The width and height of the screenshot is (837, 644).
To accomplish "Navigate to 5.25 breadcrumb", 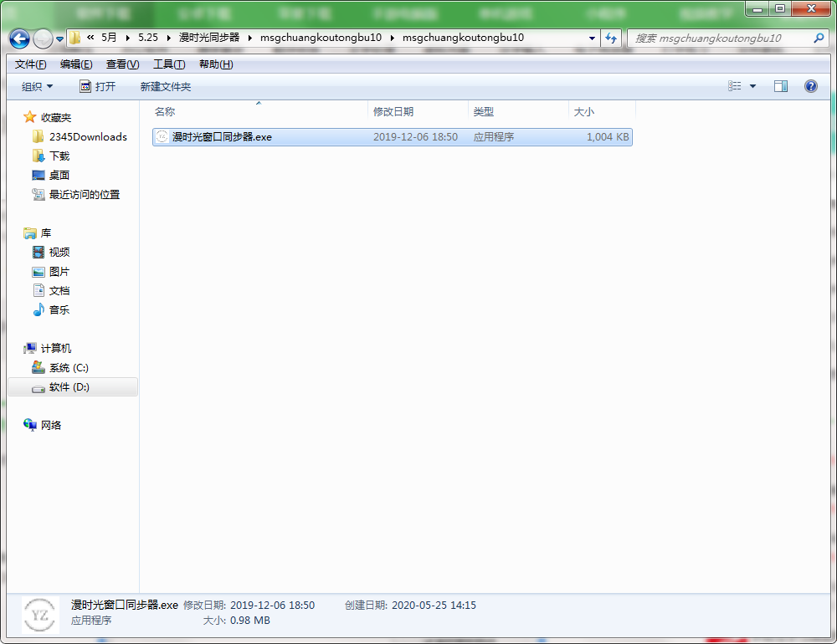I will (148, 38).
